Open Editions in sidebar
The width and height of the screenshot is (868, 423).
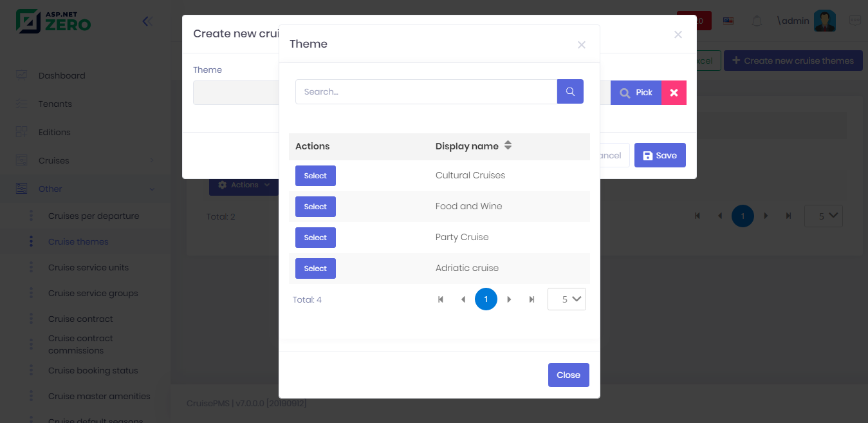[x=55, y=132]
